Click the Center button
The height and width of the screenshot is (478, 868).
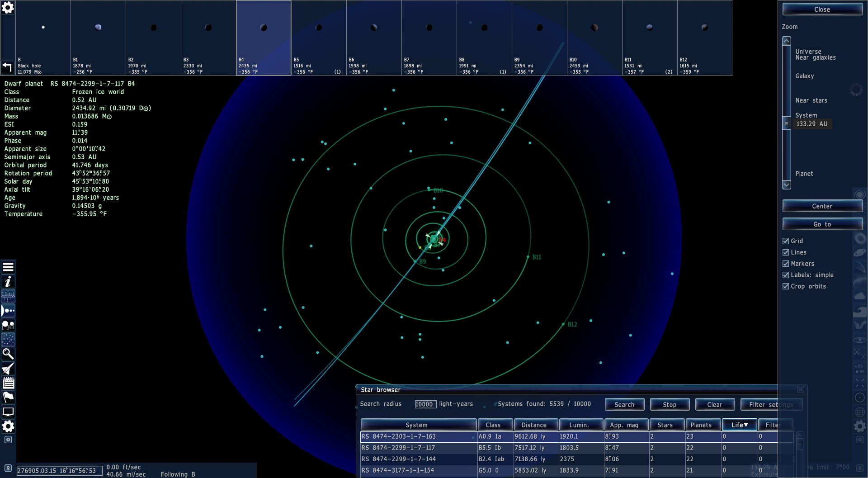pos(822,206)
